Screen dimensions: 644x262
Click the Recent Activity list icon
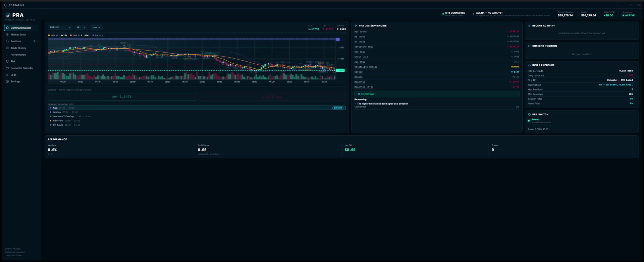point(529,25)
